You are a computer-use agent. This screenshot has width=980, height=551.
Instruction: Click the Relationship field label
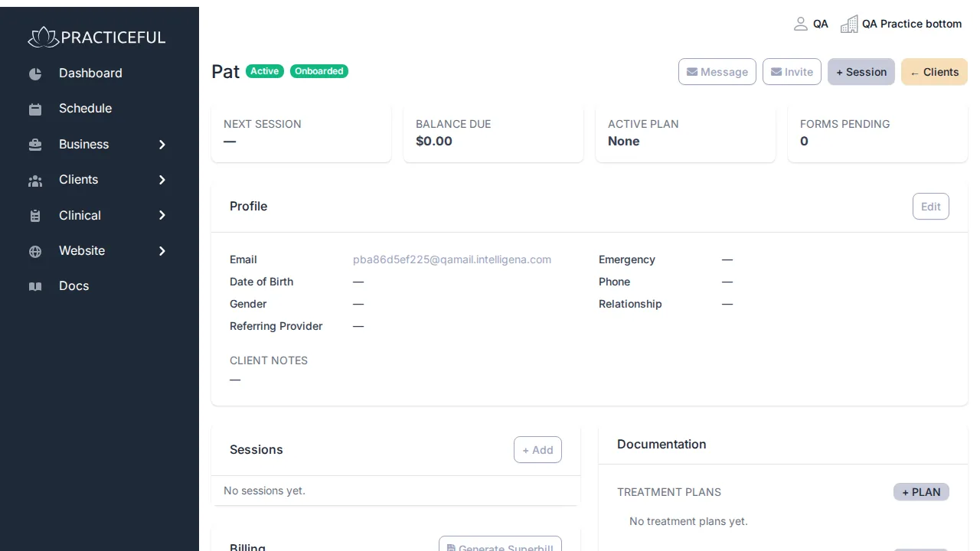tap(630, 304)
